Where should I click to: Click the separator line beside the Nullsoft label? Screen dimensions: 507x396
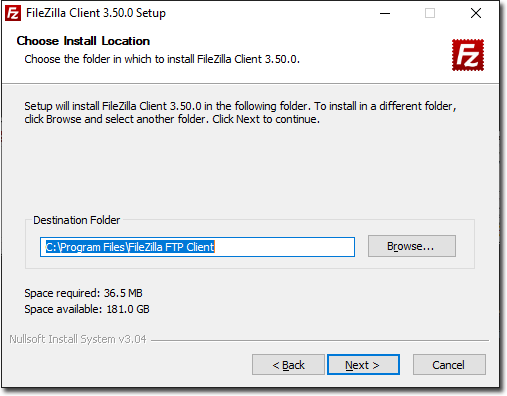(320, 340)
